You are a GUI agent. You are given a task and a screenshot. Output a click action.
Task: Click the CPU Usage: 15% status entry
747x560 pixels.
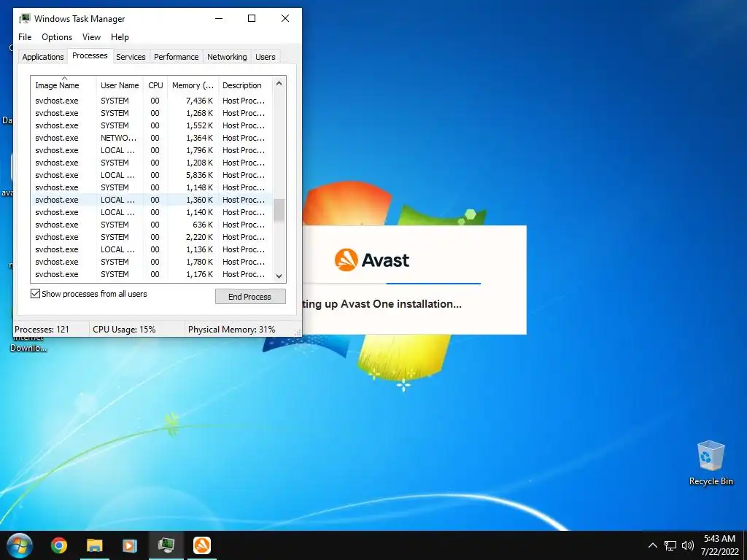124,329
